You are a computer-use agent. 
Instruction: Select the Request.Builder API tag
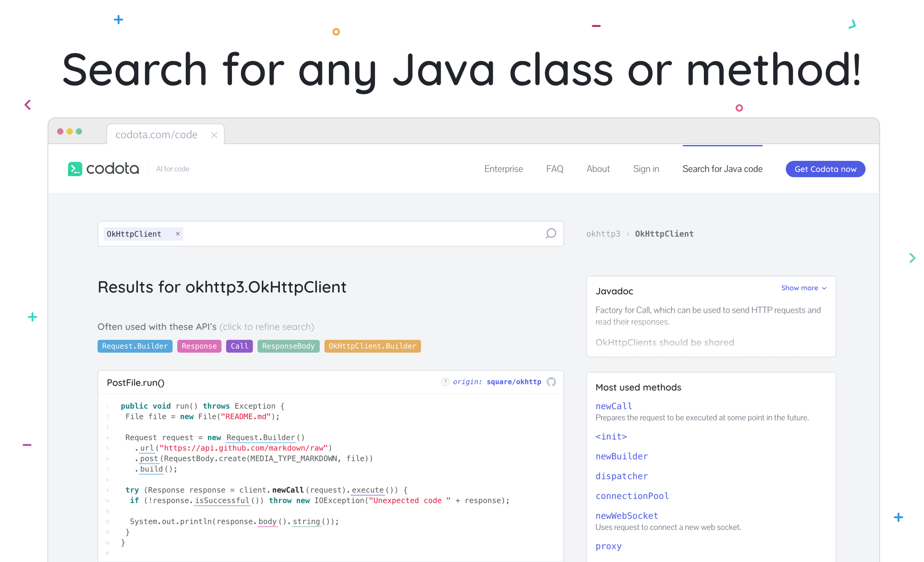(135, 346)
